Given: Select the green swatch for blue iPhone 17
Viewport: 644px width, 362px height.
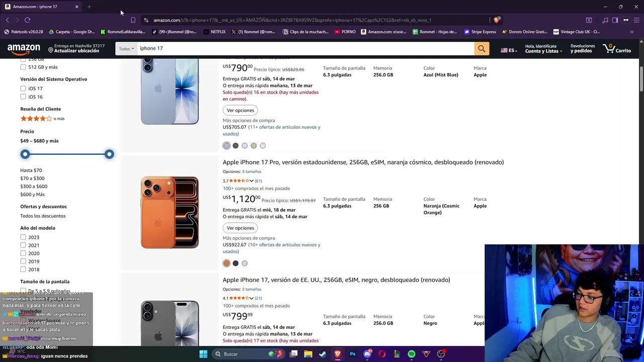Looking at the screenshot, I should [254, 146].
